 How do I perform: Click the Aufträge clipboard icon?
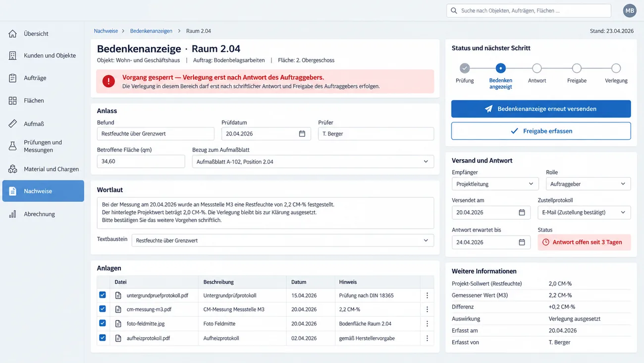coord(13,78)
